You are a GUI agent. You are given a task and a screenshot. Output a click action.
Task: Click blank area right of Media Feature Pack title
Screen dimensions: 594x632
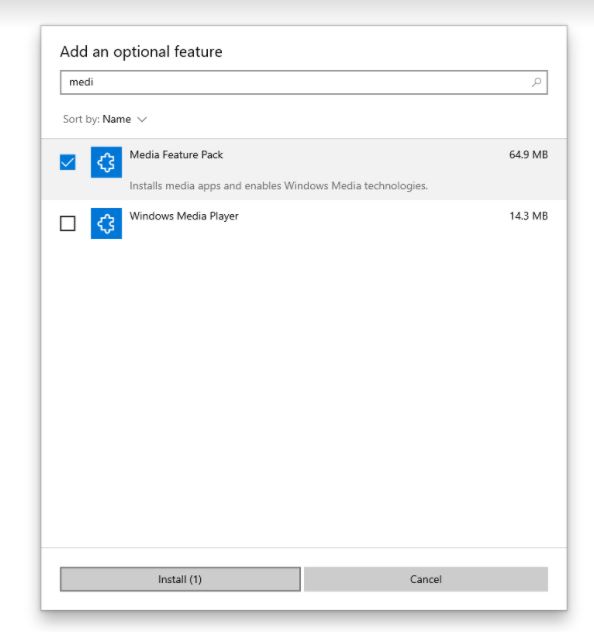pyautogui.click(x=365, y=155)
